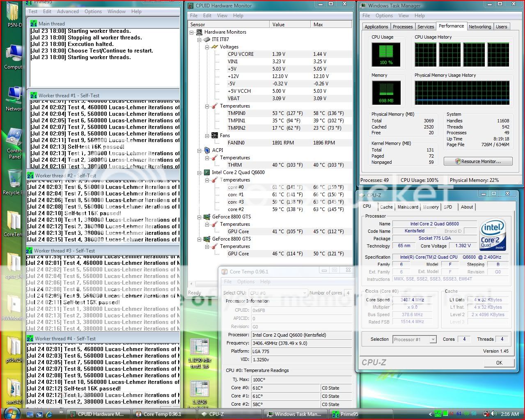The image size is (525, 420).
Task: Expand hidden quick launch items chevron
Action: pos(61,412)
